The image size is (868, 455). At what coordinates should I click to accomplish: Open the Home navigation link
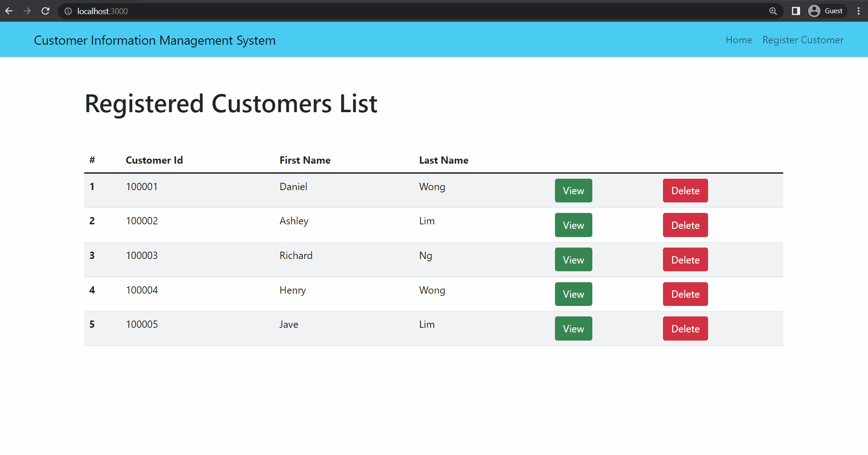click(x=738, y=40)
